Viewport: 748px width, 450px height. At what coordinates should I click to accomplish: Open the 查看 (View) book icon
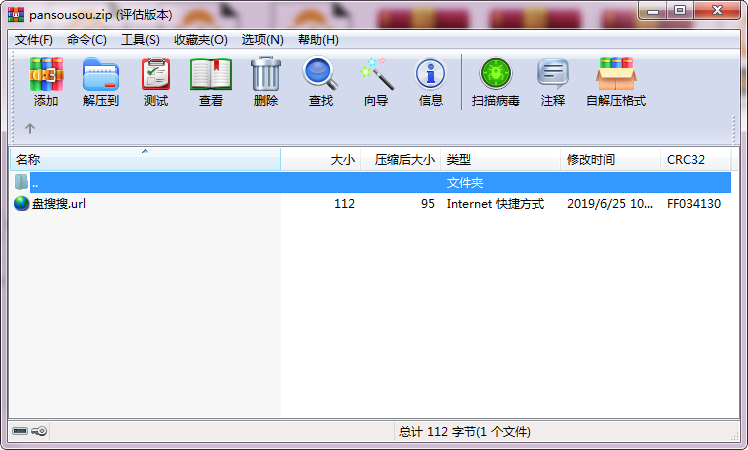tap(211, 74)
